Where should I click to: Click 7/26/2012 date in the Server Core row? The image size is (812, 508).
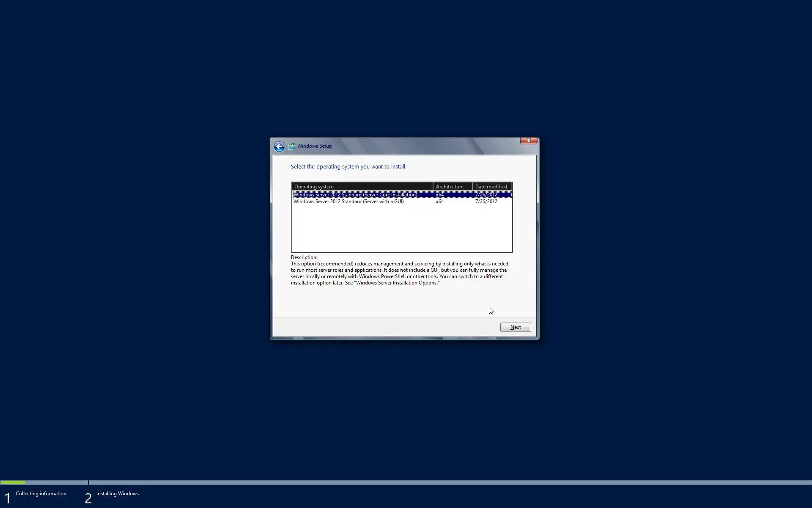[x=486, y=195]
